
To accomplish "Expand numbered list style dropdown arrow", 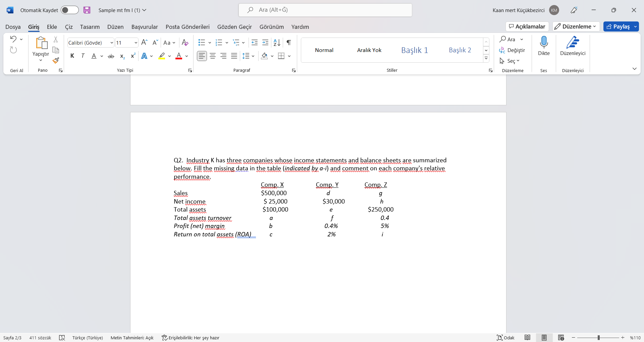I will click(x=227, y=43).
